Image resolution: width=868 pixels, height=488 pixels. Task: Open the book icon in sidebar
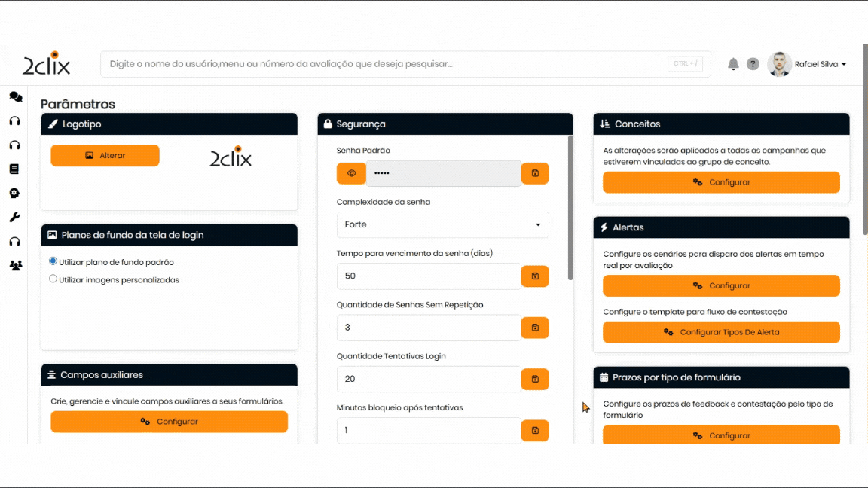click(14, 169)
